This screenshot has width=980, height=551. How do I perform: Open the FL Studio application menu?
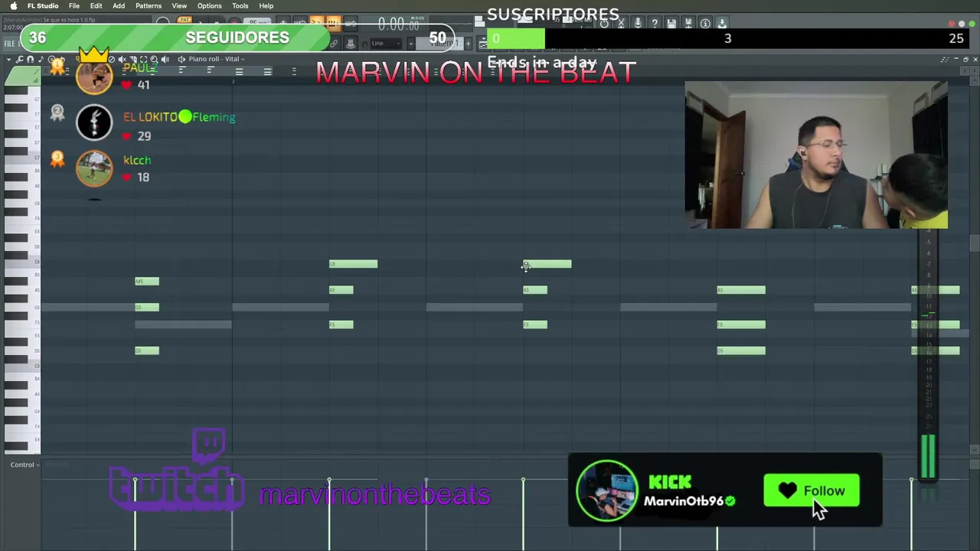click(43, 5)
